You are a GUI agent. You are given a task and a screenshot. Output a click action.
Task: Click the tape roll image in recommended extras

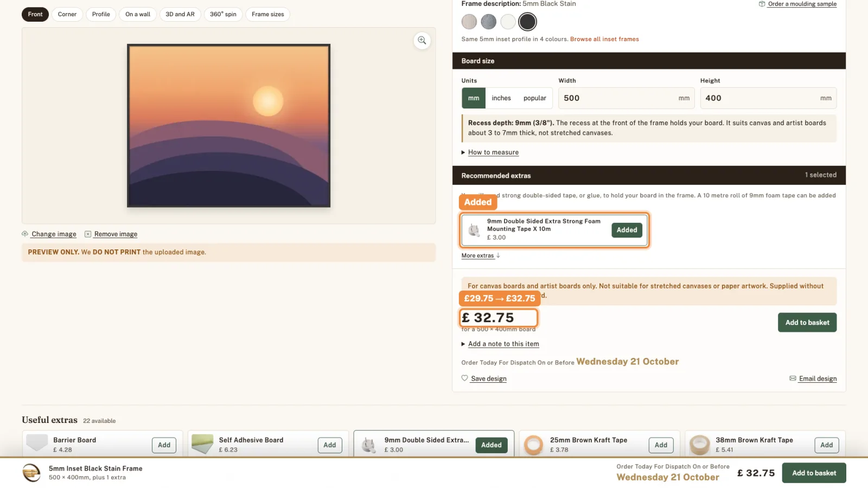[x=475, y=230]
